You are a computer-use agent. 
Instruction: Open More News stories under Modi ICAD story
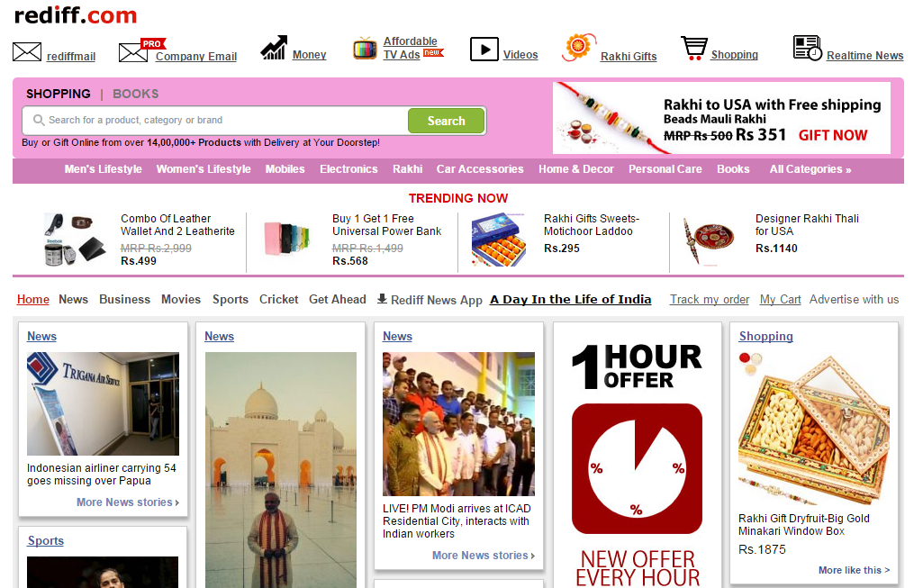pyautogui.click(x=484, y=555)
